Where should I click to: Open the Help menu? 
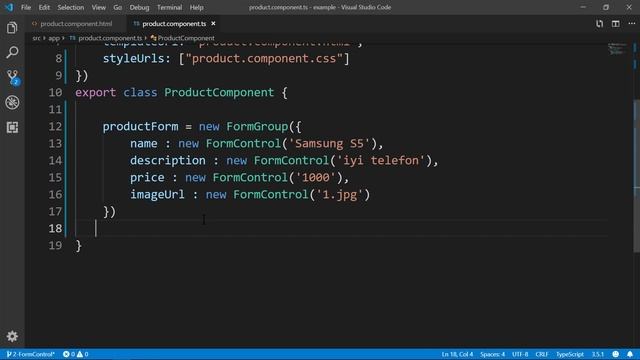tap(196, 7)
